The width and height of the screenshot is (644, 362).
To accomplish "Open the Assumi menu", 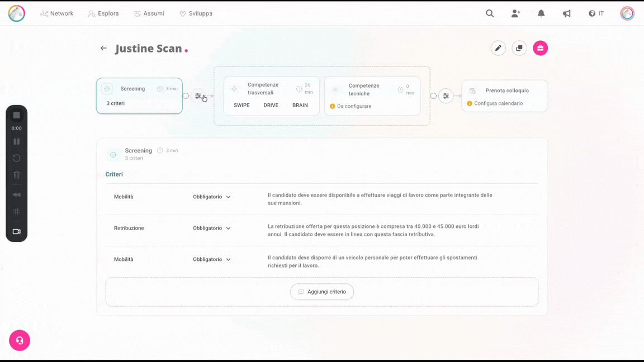I will pyautogui.click(x=149, y=13).
